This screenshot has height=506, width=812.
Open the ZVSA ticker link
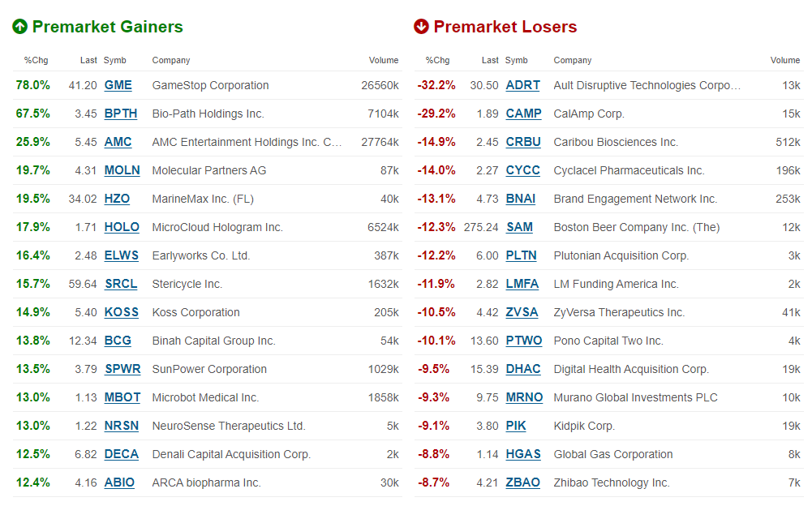[522, 312]
